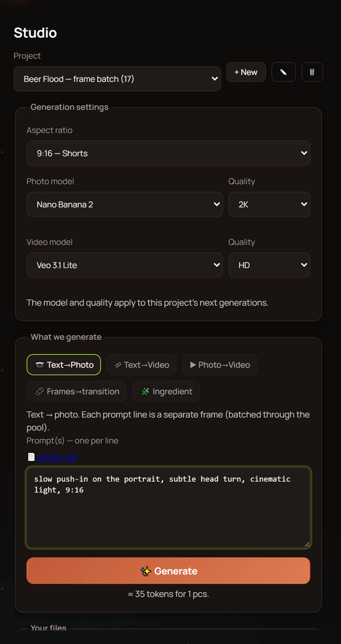
Task: Select Text→Video generation mode
Action: coord(142,365)
